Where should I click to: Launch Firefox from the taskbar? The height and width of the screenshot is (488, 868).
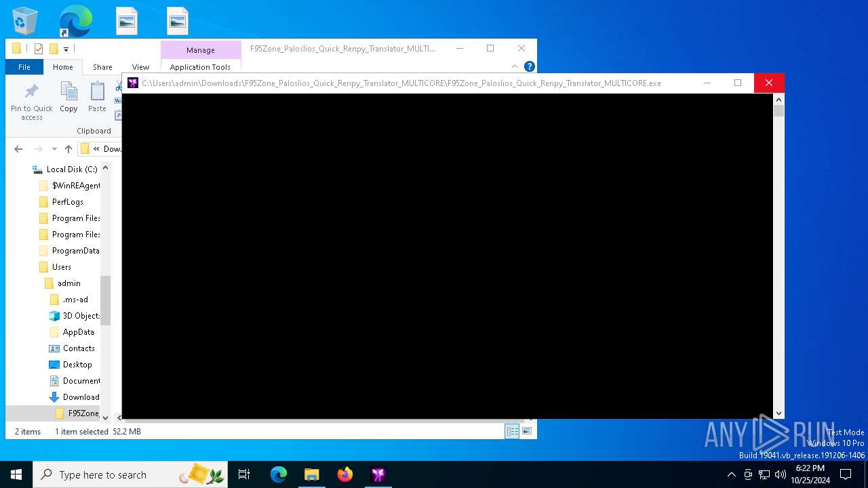pyautogui.click(x=345, y=474)
